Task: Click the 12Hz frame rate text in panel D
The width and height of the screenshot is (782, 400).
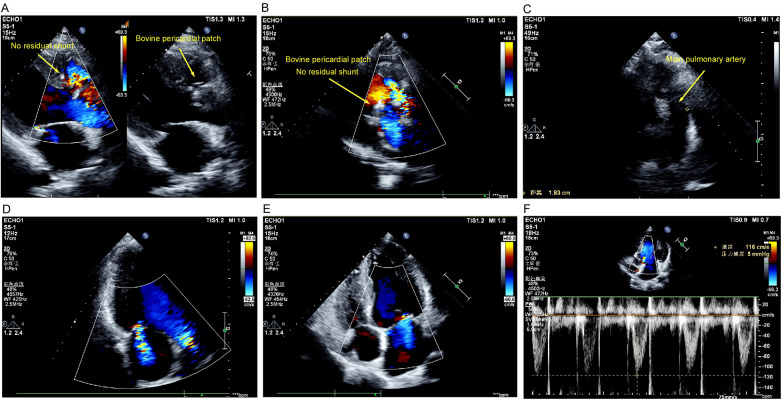Action: point(9,232)
